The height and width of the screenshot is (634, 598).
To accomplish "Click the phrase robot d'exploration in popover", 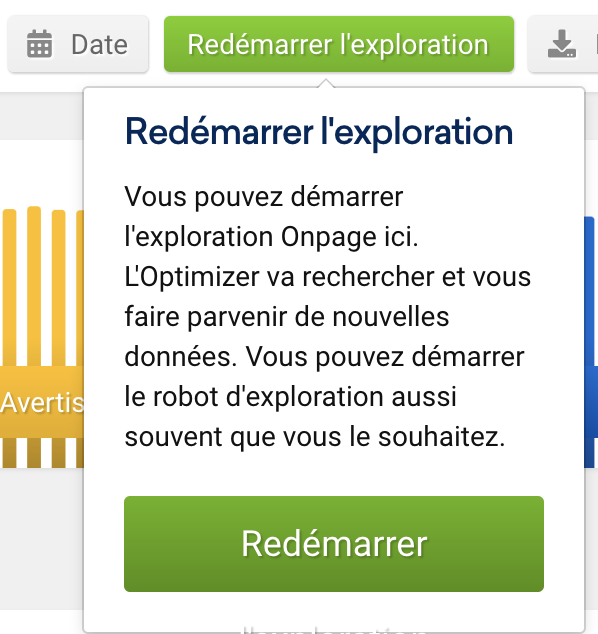I will coord(305,397).
